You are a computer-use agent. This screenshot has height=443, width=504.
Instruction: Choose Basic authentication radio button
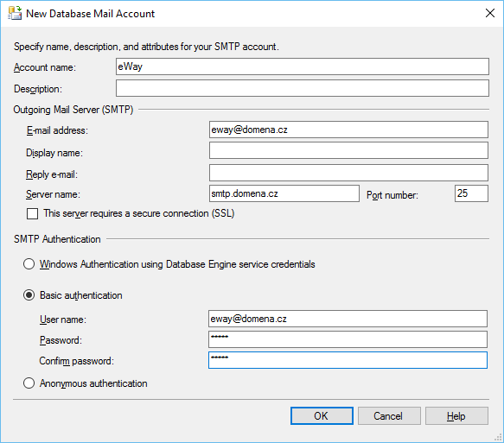29,295
